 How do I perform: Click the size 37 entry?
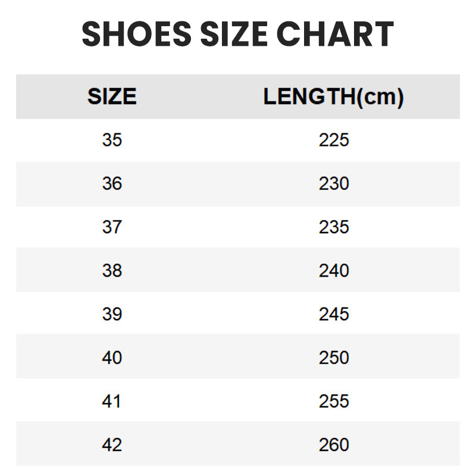[x=112, y=227]
